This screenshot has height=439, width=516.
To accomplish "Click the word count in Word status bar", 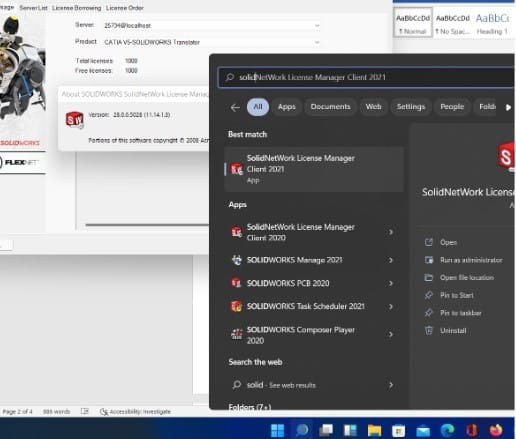I will [56, 412].
